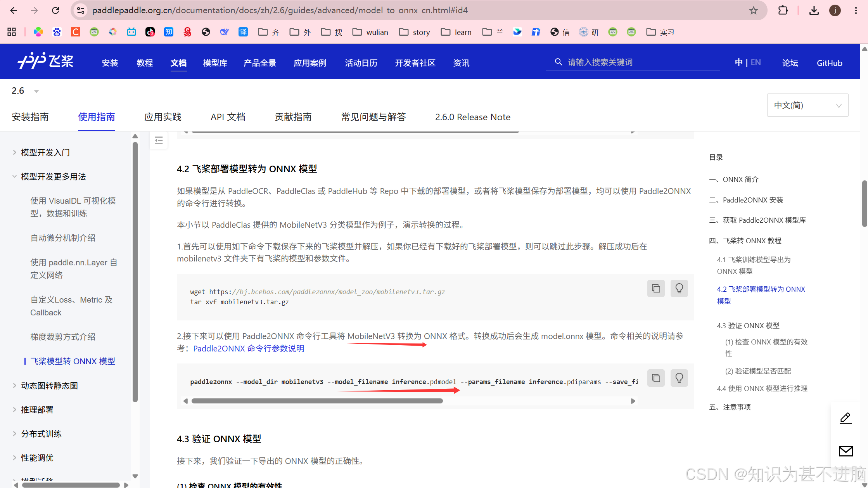Click the search magnifier icon
Screen dimensions: 868x488
[x=558, y=62]
